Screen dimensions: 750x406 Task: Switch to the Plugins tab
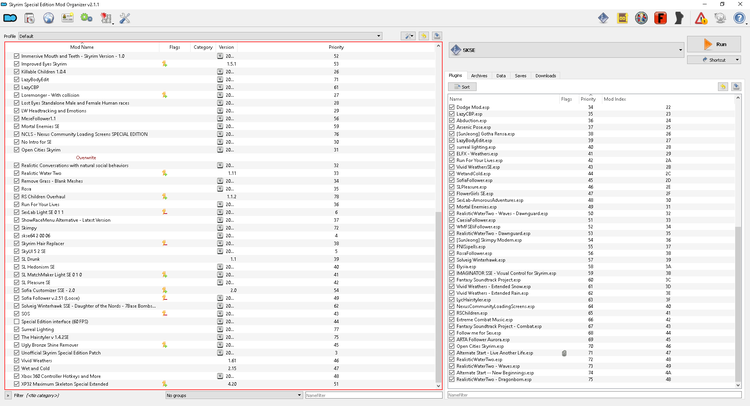click(x=455, y=76)
